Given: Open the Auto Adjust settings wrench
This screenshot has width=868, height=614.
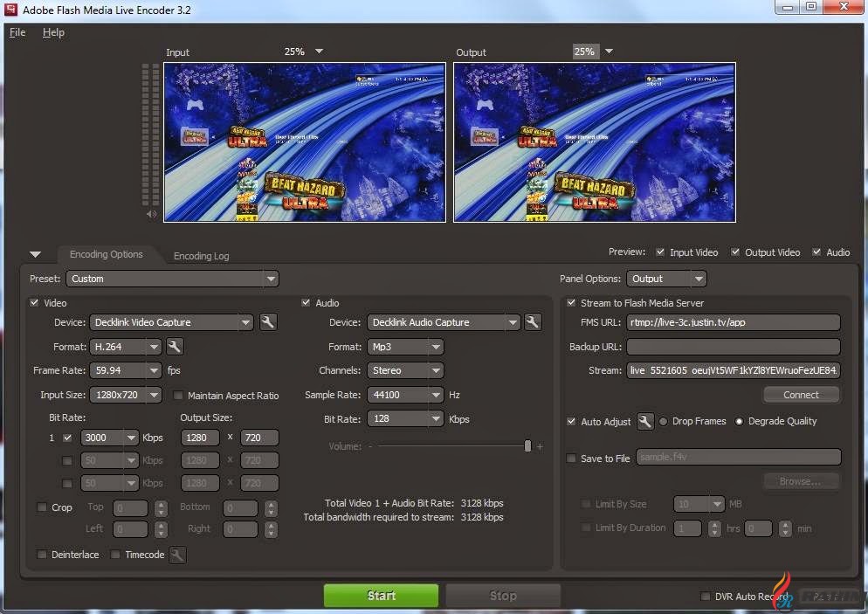Looking at the screenshot, I should [x=645, y=421].
